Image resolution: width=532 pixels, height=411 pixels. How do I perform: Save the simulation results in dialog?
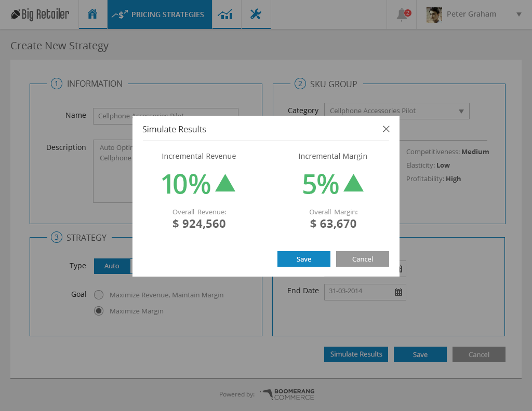pyautogui.click(x=303, y=259)
